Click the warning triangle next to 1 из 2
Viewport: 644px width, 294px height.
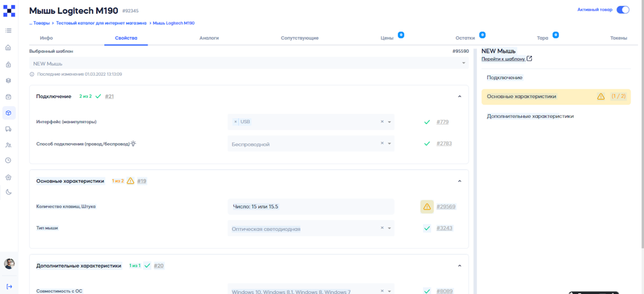(x=131, y=181)
